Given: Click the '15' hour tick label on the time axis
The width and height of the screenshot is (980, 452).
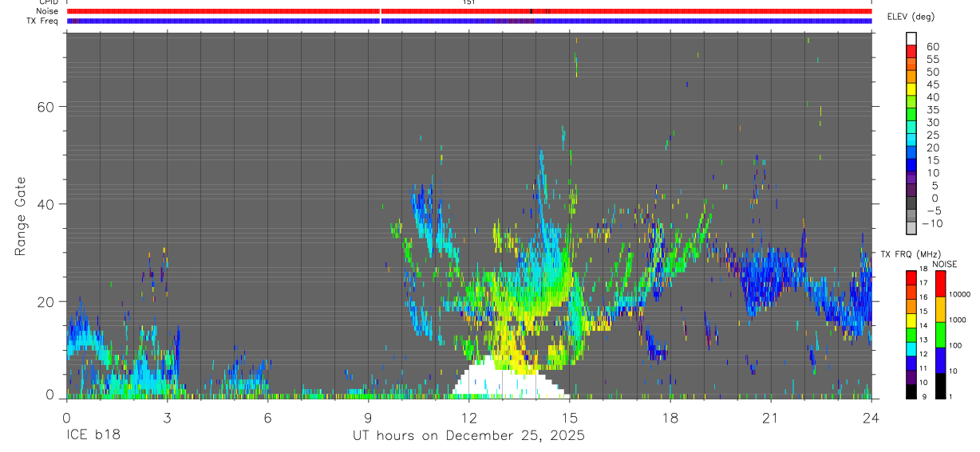Looking at the screenshot, I should pyautogui.click(x=569, y=417).
